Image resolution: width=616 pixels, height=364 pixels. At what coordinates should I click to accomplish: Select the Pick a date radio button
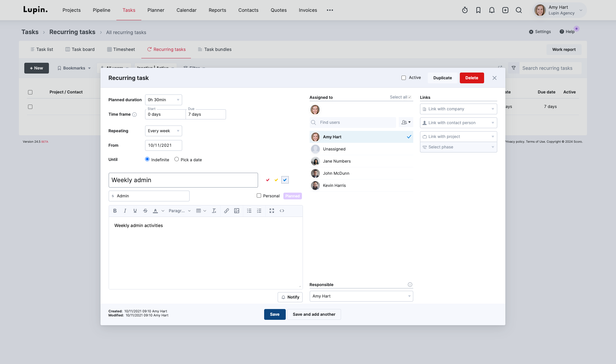[x=176, y=159]
